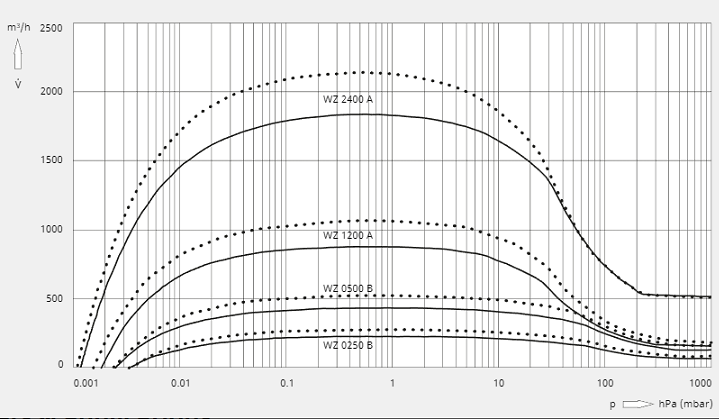Select the WZ 0250 B curve label
The width and height of the screenshot is (719, 419).
(x=347, y=345)
